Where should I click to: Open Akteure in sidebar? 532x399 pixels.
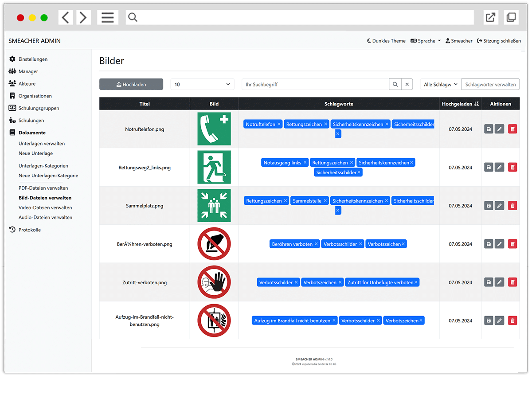coord(22,83)
